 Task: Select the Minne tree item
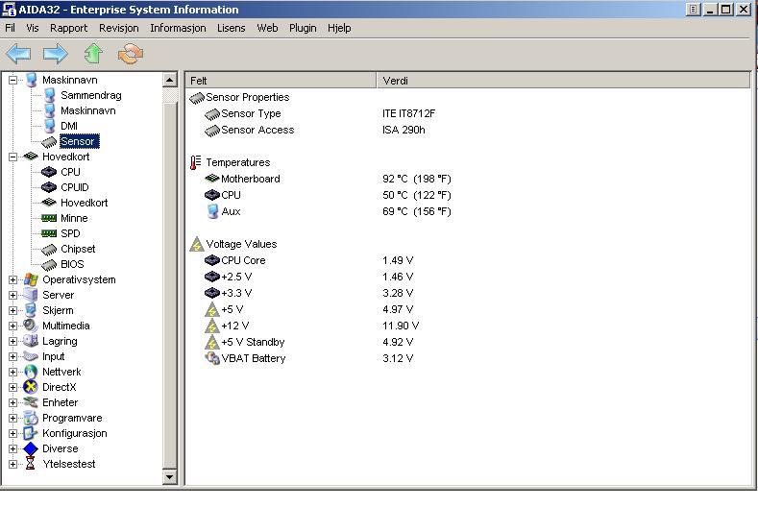[74, 218]
